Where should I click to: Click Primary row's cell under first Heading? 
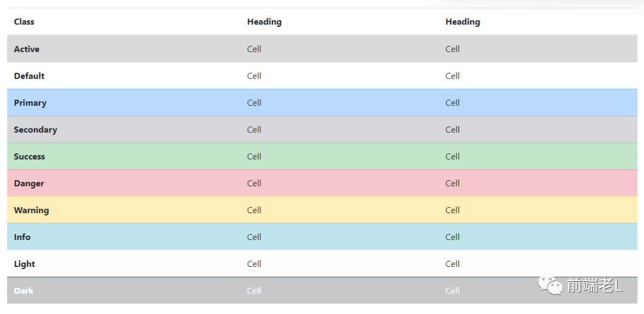(x=254, y=103)
